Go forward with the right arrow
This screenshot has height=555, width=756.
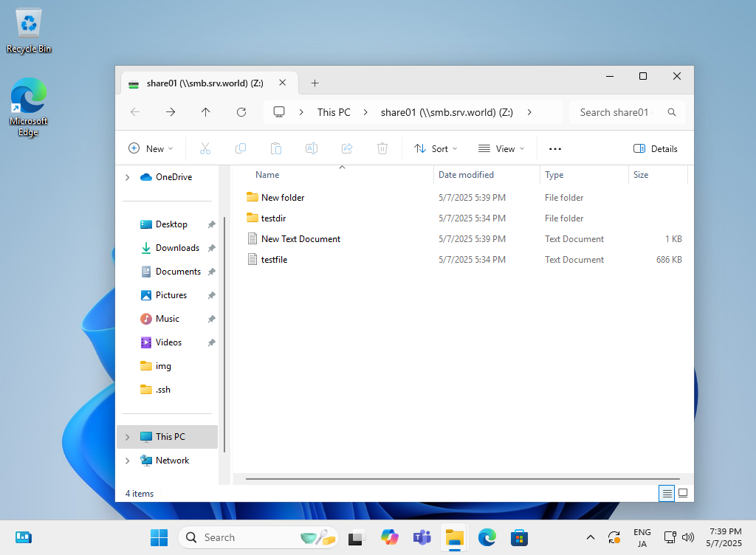click(x=171, y=112)
